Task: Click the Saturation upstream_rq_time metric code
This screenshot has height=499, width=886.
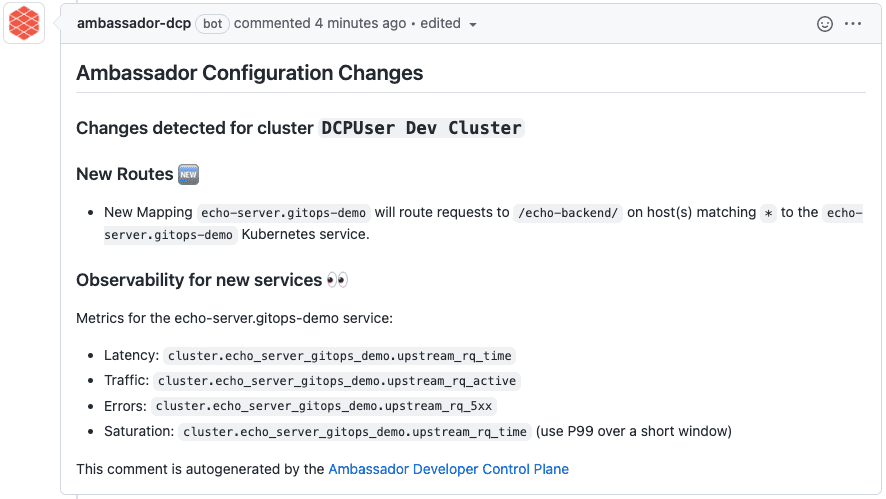Action: 355,432
